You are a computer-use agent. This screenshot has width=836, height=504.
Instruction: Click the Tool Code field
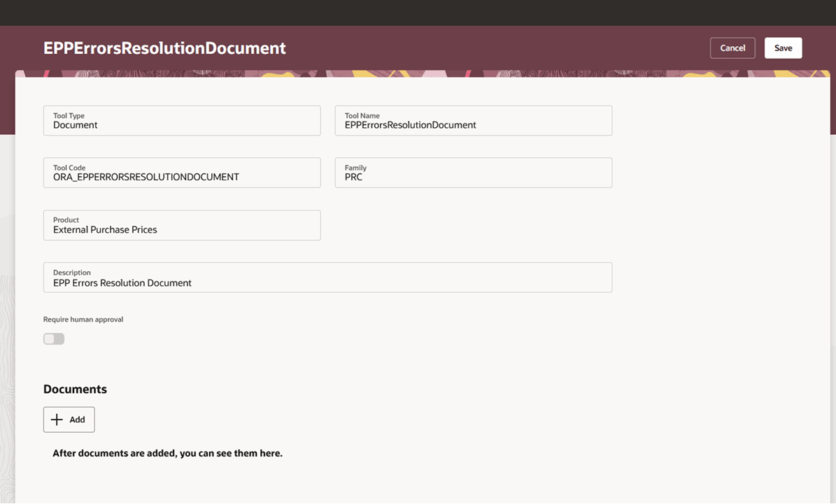click(182, 173)
